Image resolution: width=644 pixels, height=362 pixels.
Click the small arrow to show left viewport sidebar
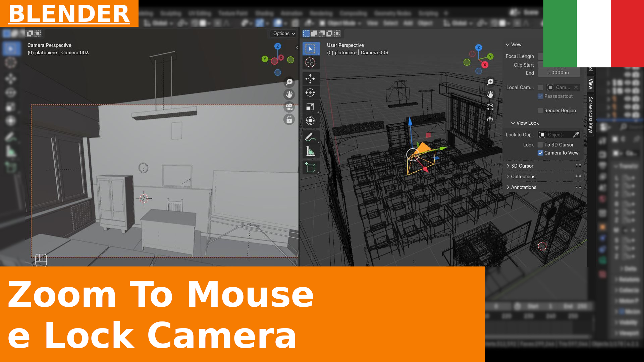coord(297,47)
